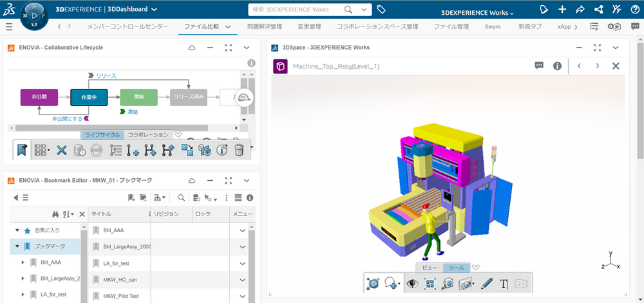Collapse the お気に入り tree node
644x303 pixels.
tap(17, 231)
